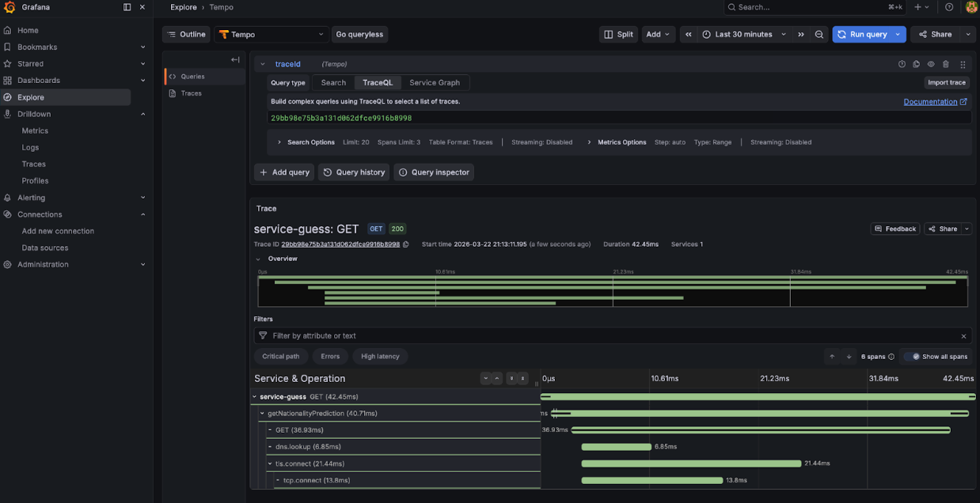
Task: Click Run query button
Action: 861,34
